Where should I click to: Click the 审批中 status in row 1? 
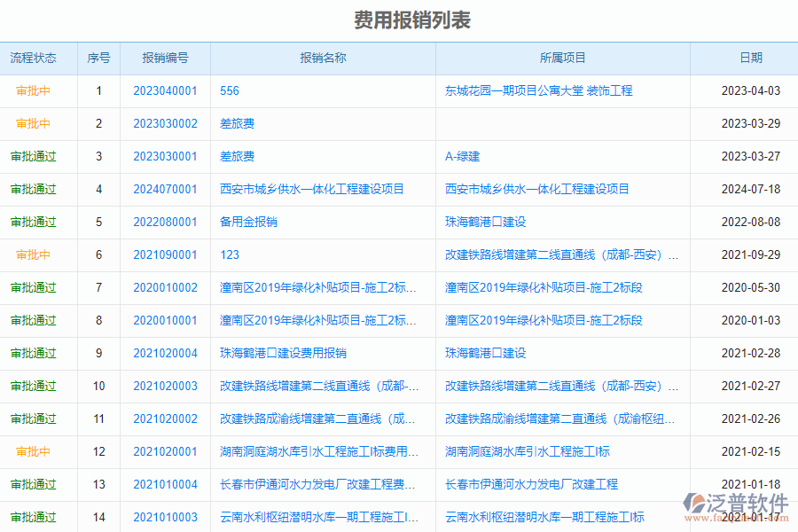point(34,90)
